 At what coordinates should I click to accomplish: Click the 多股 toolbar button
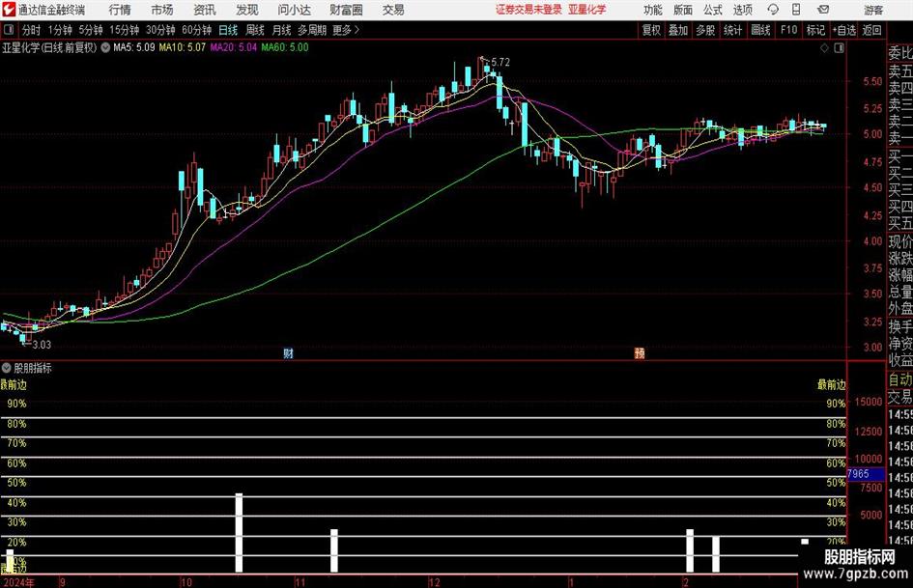coord(705,30)
